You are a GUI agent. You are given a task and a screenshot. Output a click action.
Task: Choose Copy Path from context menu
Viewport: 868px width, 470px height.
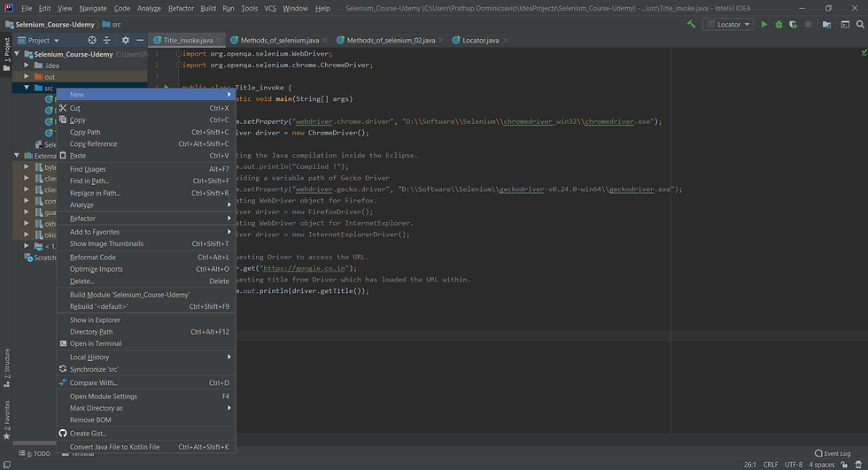(x=146, y=132)
